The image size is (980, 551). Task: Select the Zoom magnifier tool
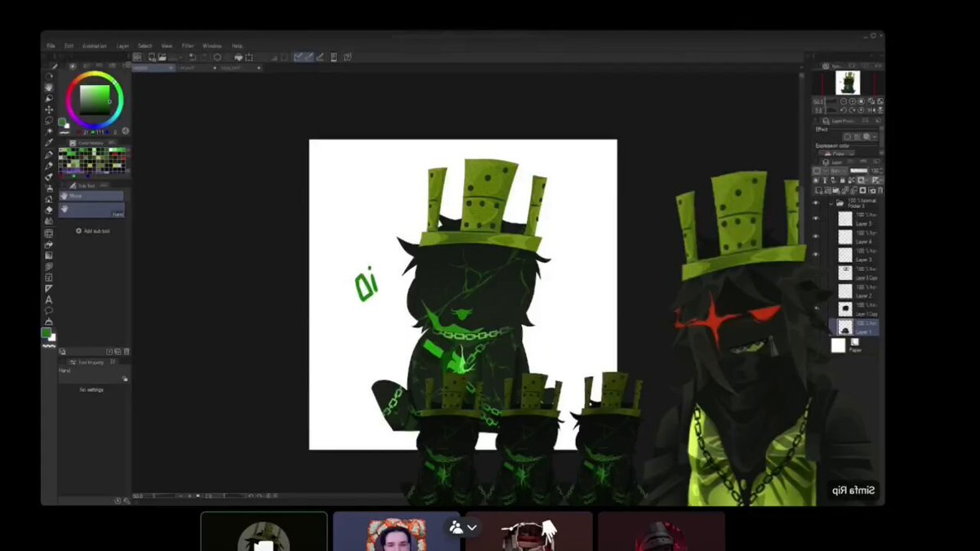(49, 76)
